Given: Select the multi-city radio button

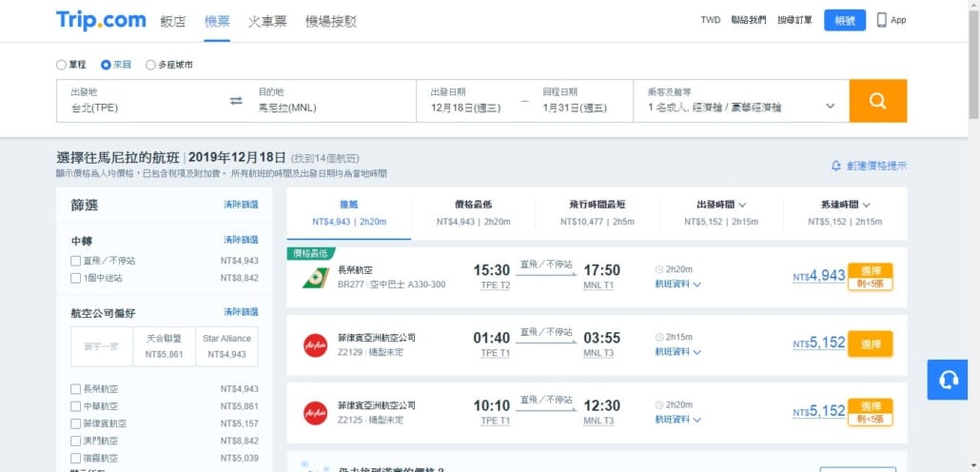Looking at the screenshot, I should coord(150,65).
